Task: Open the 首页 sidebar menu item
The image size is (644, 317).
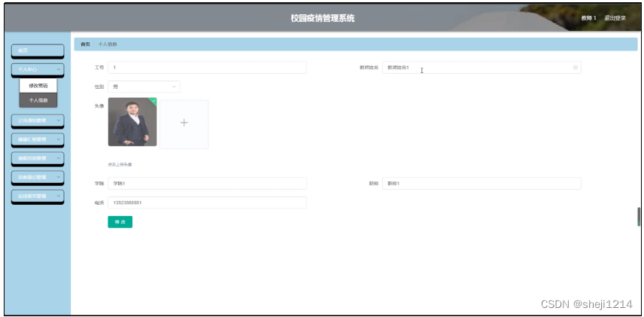Action: [38, 50]
